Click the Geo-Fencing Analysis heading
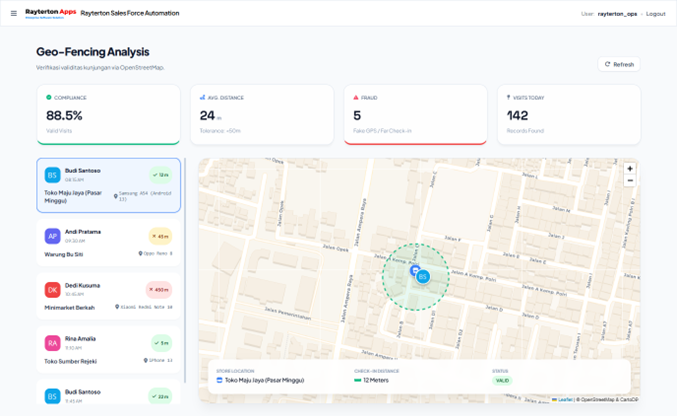 pos(93,52)
